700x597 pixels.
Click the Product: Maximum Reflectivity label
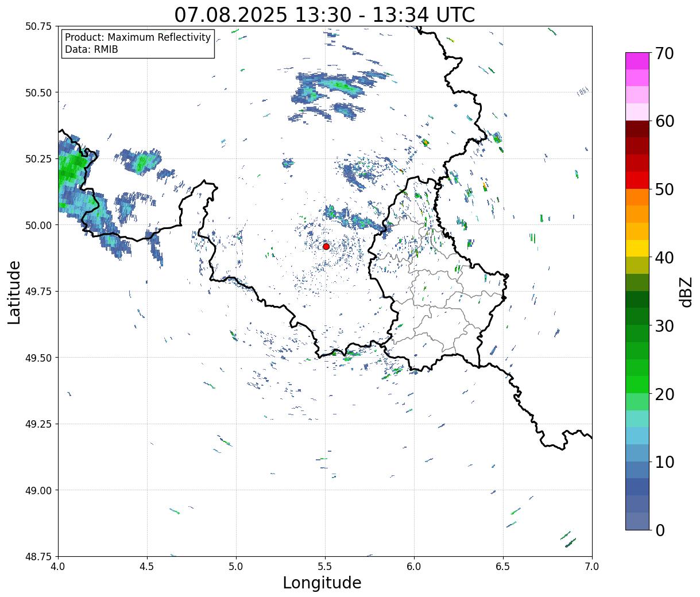[x=138, y=37]
